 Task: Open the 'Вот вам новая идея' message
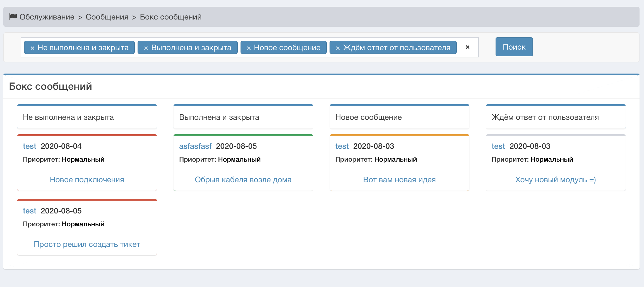[399, 180]
